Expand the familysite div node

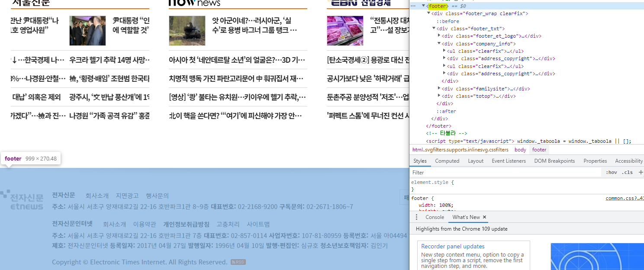coord(439,89)
